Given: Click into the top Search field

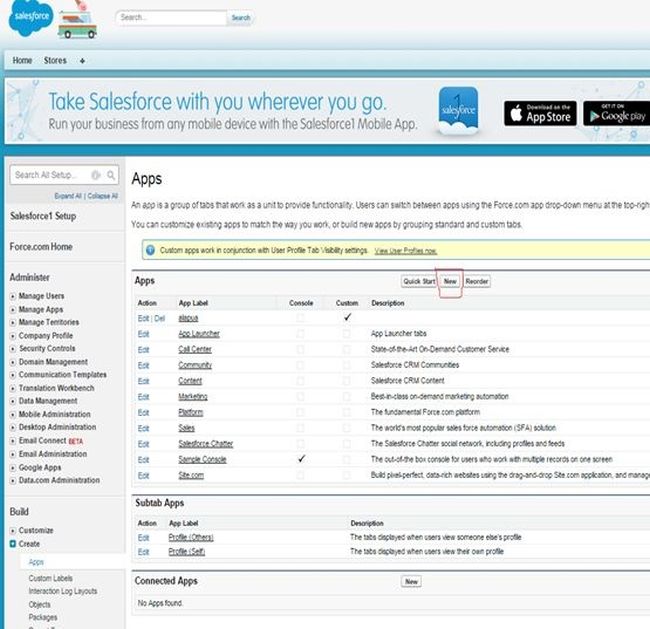Looking at the screenshot, I should tap(172, 18).
